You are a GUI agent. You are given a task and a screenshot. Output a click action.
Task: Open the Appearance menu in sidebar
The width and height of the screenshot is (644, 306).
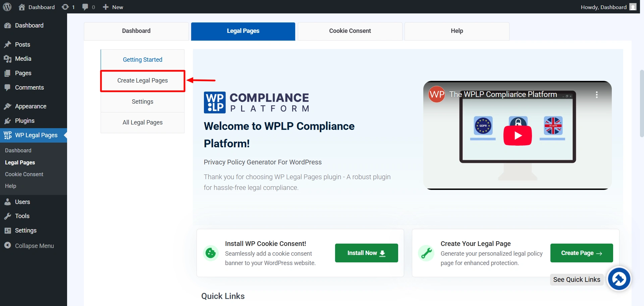31,106
